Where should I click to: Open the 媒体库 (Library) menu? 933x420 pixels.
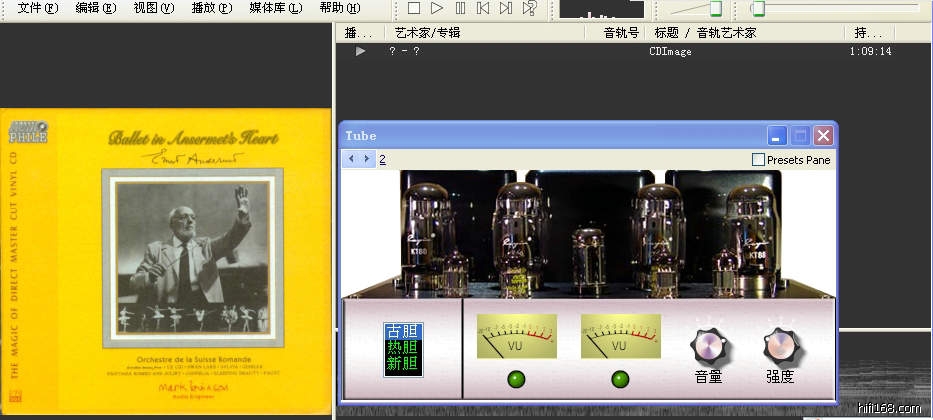tap(274, 8)
